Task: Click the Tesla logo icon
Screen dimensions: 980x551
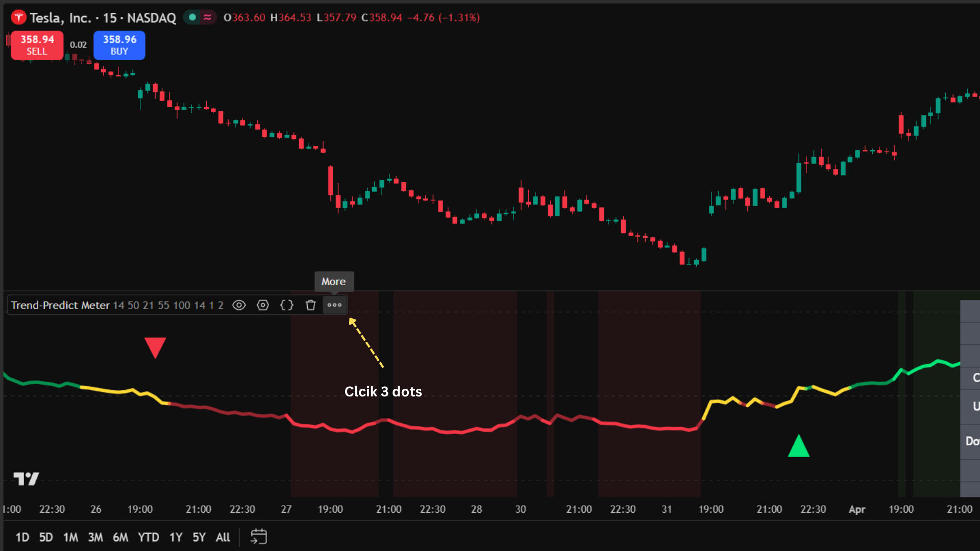Action: [19, 18]
